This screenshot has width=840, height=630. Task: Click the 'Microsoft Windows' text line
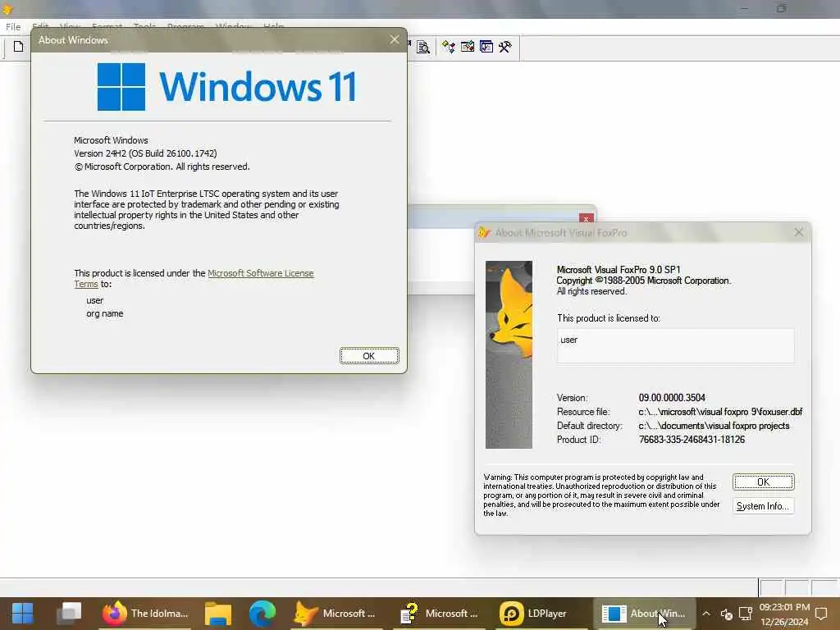111,139
